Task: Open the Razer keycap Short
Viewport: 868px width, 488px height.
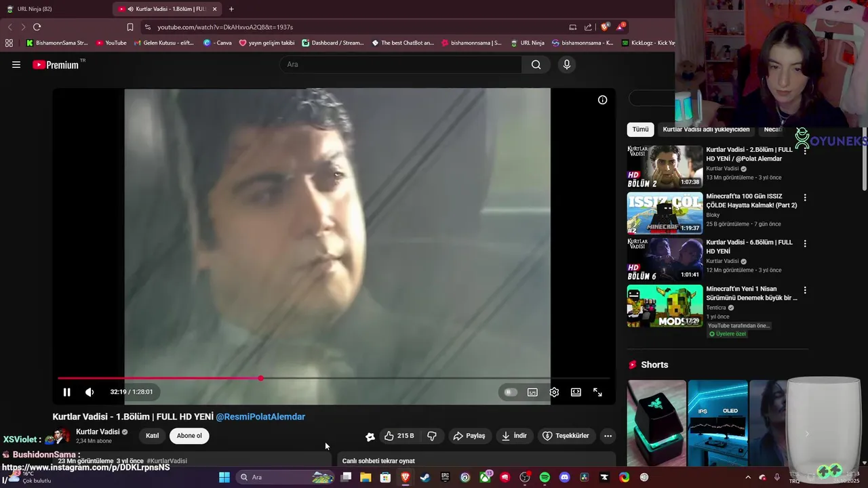Action: pyautogui.click(x=656, y=423)
